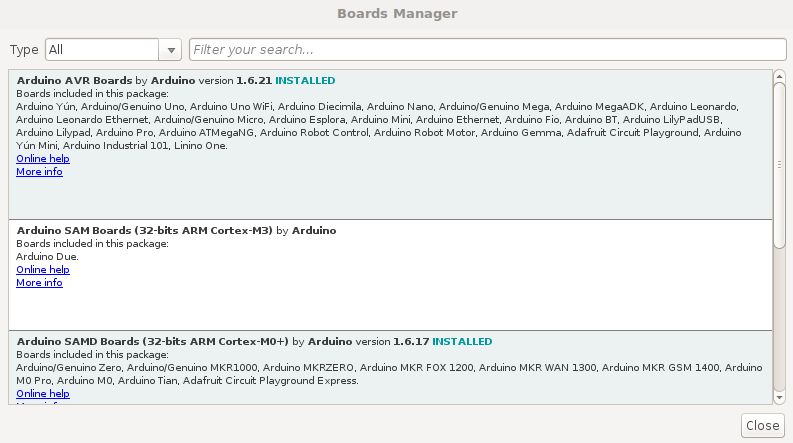Open Online help for Arduino AVR Boards
Screen dimensions: 793x443
point(43,159)
